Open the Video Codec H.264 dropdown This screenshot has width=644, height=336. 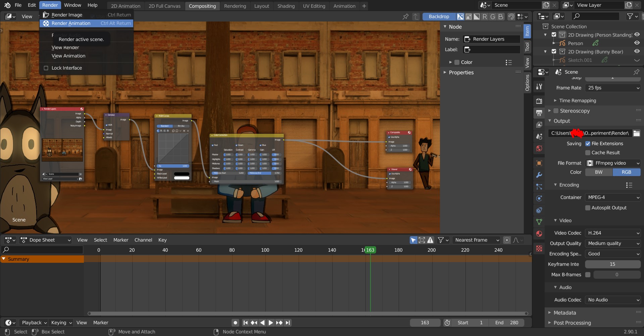coord(613,233)
